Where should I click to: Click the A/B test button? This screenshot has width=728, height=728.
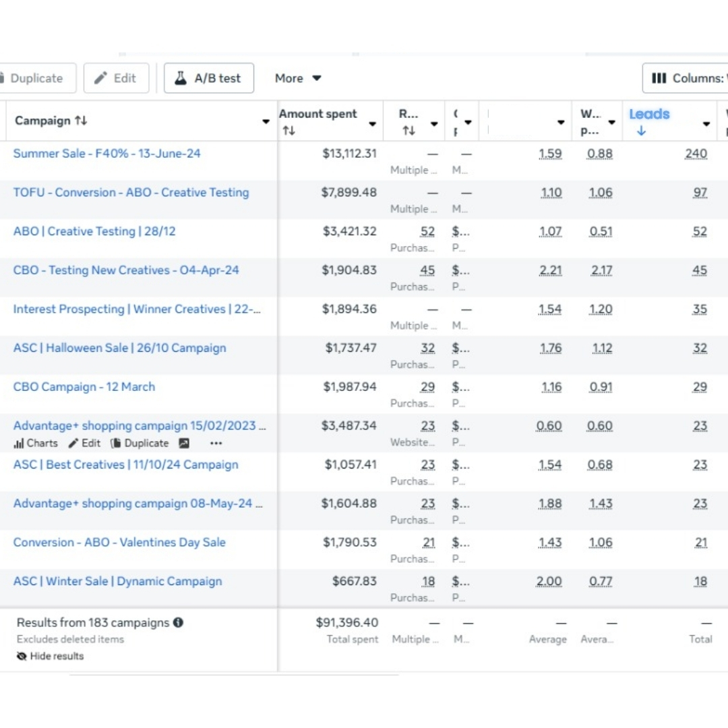coord(209,78)
